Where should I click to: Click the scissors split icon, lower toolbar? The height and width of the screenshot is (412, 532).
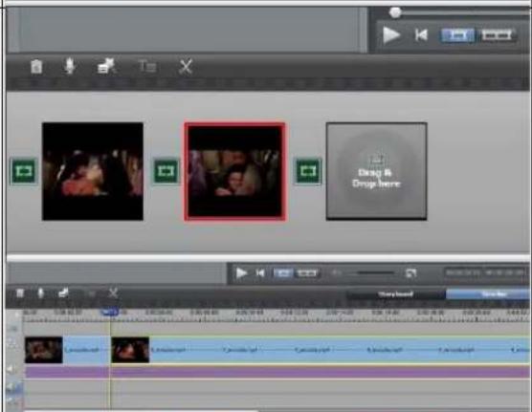click(x=113, y=293)
